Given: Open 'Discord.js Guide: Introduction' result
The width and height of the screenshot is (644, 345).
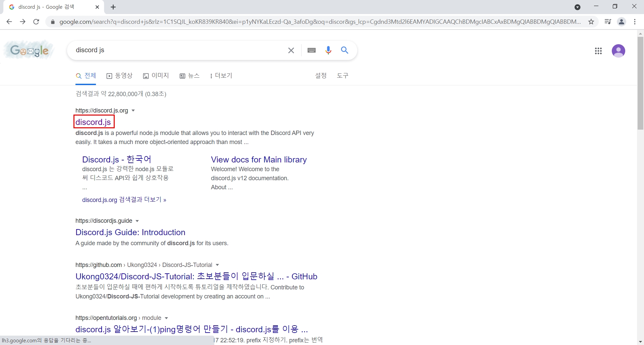Looking at the screenshot, I should tap(130, 232).
